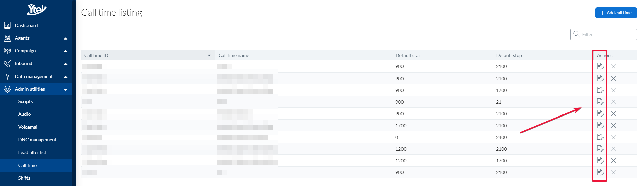The width and height of the screenshot is (644, 186).
Task: Collapse the Admin utilities menu arrow
Action: (x=65, y=89)
